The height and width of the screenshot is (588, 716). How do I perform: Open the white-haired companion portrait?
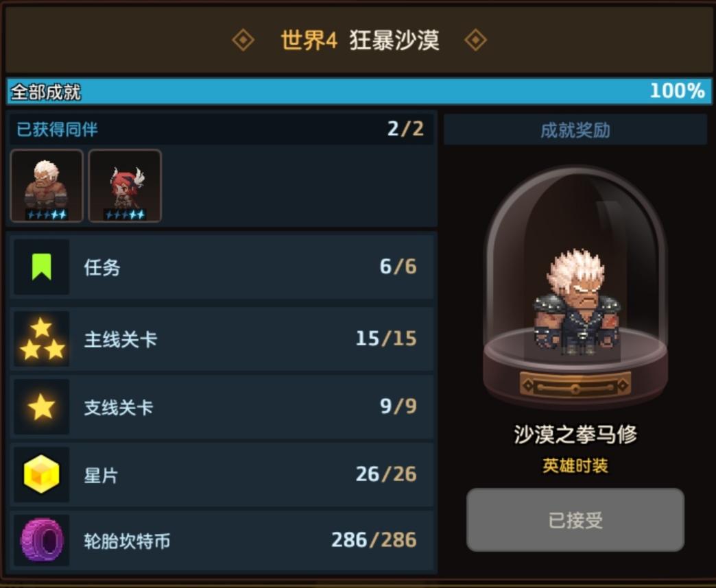click(x=47, y=186)
